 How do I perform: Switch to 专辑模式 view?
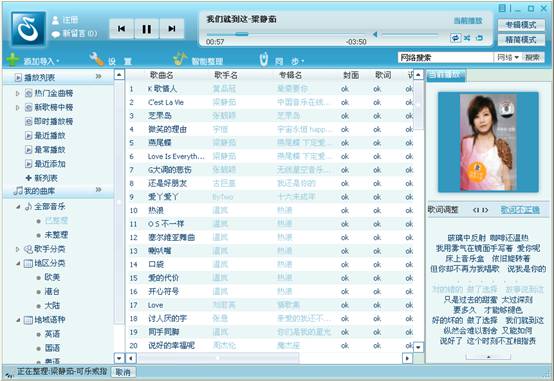[521, 25]
